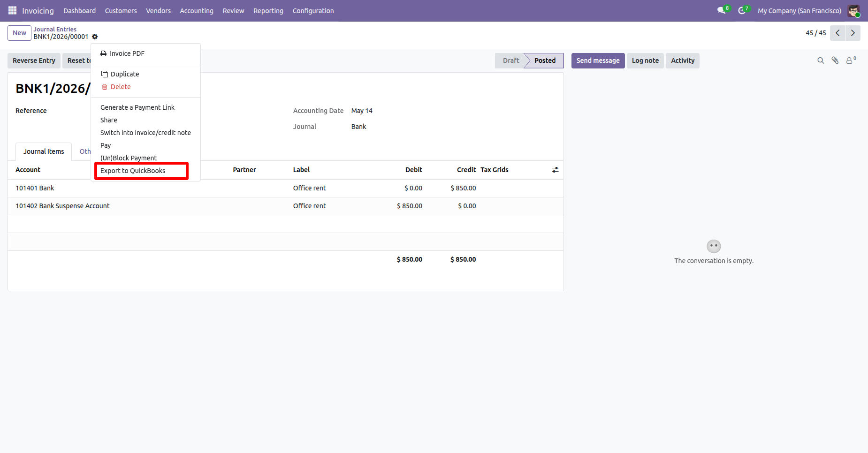Click Send message button
The height and width of the screenshot is (453, 868).
(x=598, y=60)
